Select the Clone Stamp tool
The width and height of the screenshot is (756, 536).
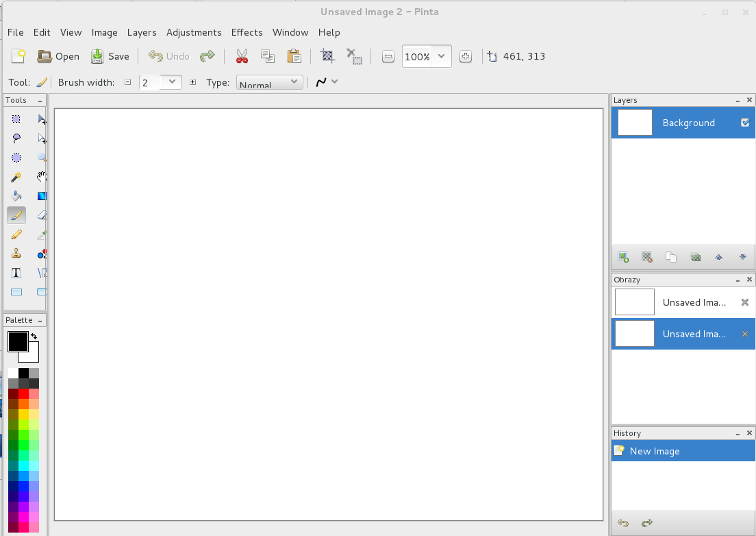tap(16, 254)
